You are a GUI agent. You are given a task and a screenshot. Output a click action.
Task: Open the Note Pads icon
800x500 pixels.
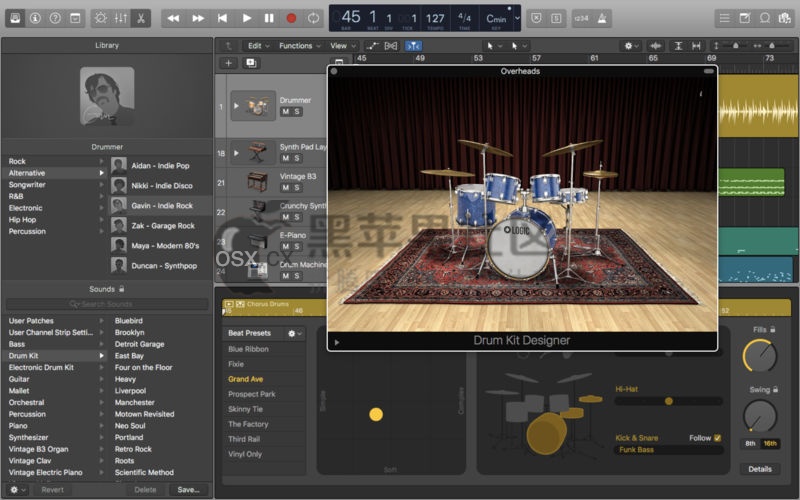pyautogui.click(x=744, y=18)
